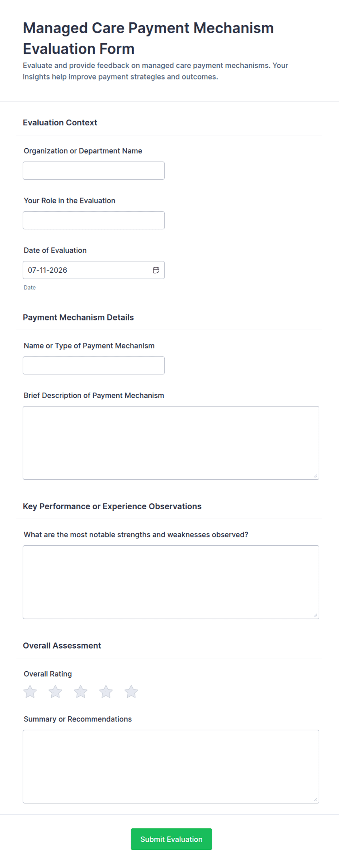Click the Date of Evaluation label

click(x=55, y=250)
